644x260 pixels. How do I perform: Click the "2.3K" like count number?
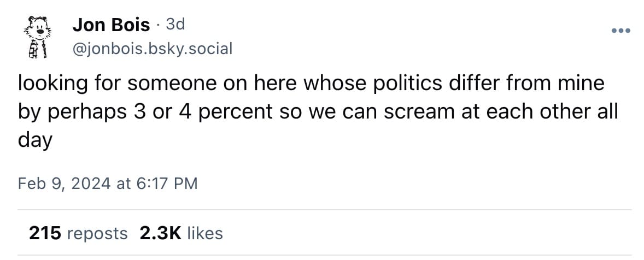(x=160, y=233)
